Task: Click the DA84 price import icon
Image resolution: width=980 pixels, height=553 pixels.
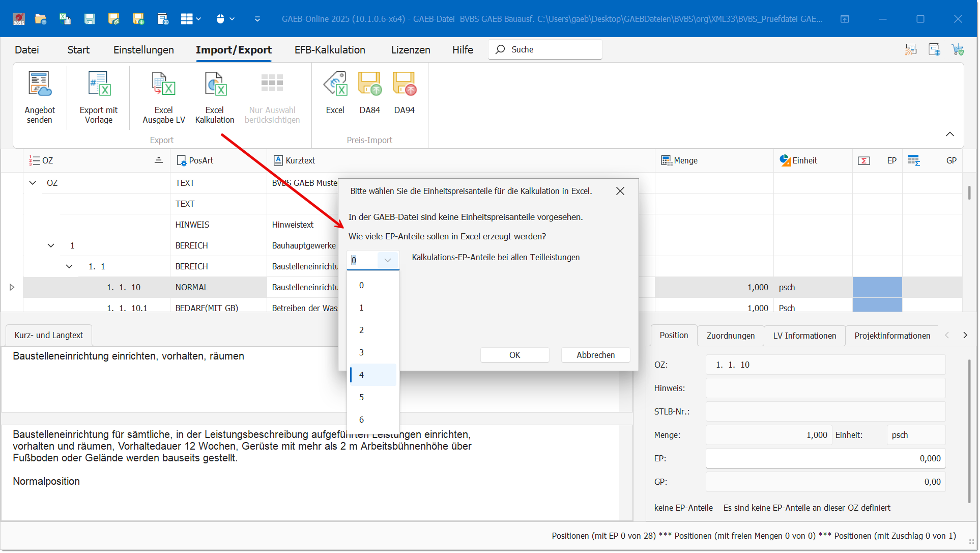Action: click(x=369, y=85)
